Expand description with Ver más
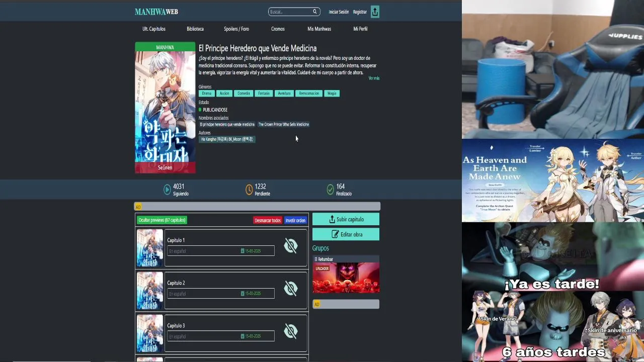644x362 pixels. point(374,78)
